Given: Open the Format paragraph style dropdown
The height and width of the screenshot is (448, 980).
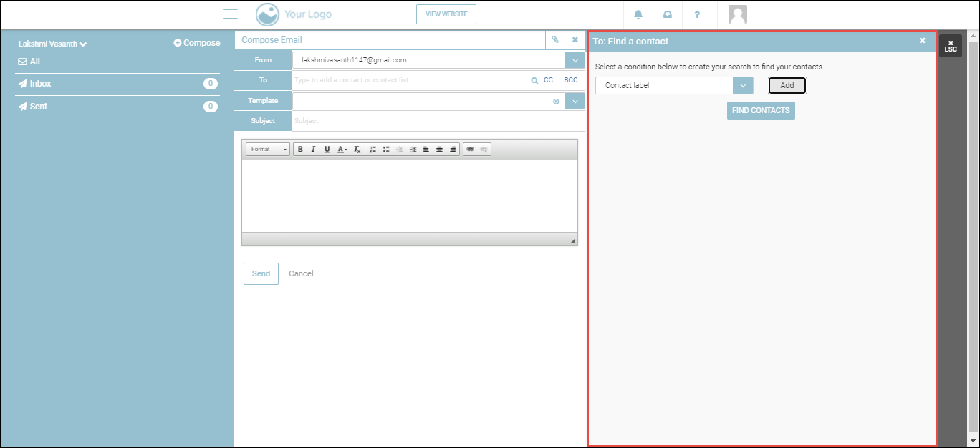Looking at the screenshot, I should click(267, 150).
